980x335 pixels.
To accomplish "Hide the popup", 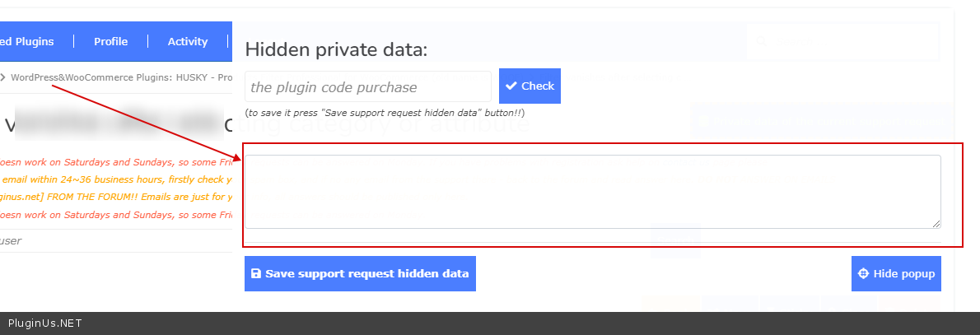I will point(896,273).
